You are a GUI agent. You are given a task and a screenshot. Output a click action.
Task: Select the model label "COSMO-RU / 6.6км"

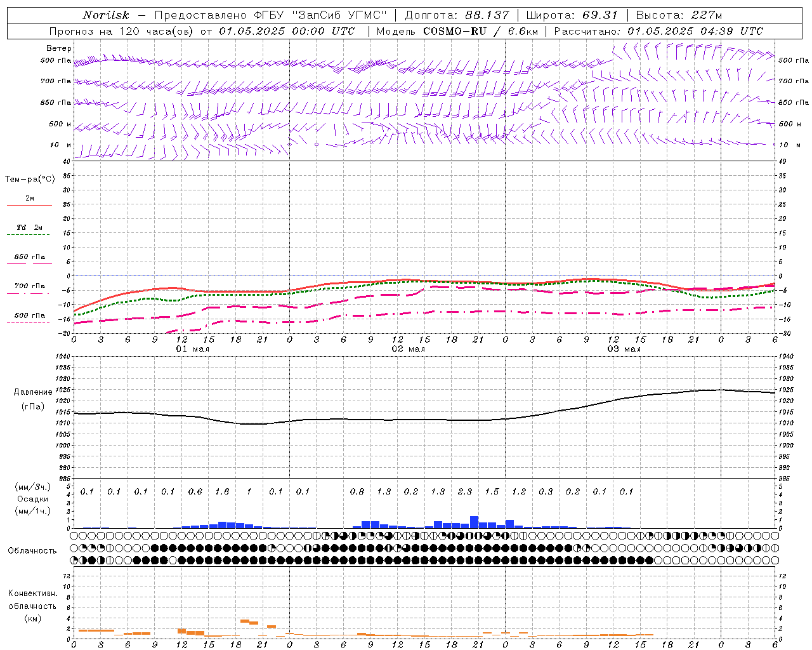[x=480, y=31]
